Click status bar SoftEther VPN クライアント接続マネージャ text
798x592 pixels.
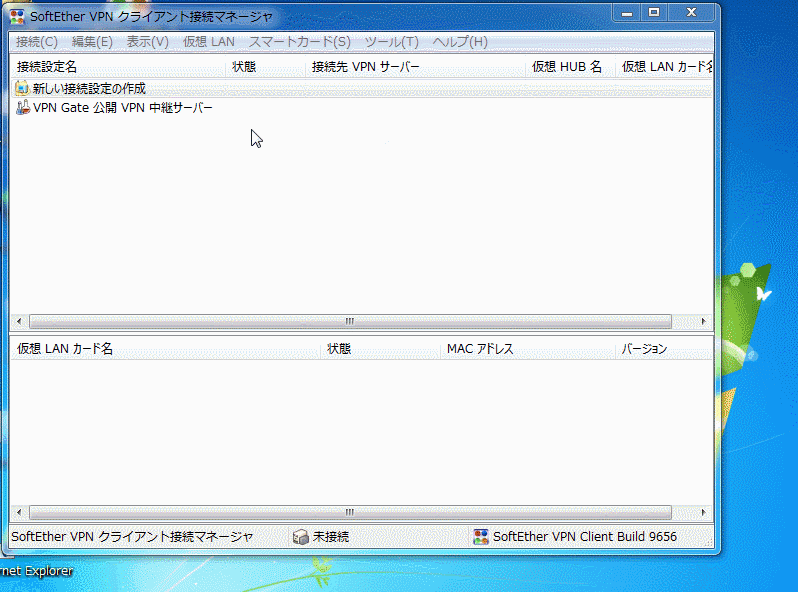132,537
